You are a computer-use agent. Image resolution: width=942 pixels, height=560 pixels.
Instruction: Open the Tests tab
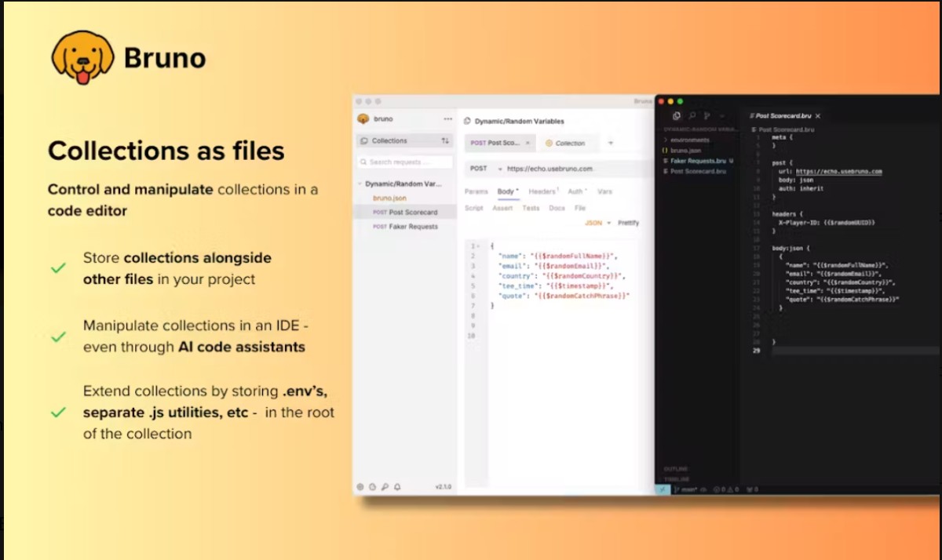[531, 208]
